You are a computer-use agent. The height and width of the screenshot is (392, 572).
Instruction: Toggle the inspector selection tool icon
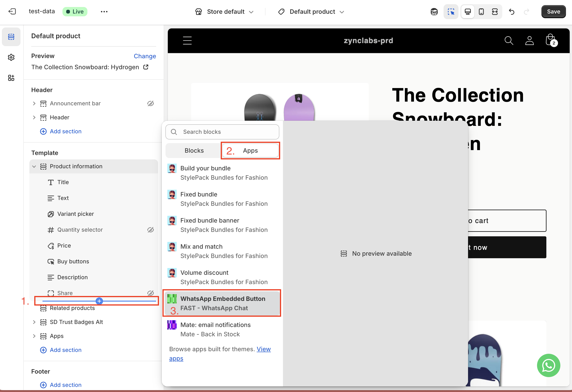[x=451, y=12]
